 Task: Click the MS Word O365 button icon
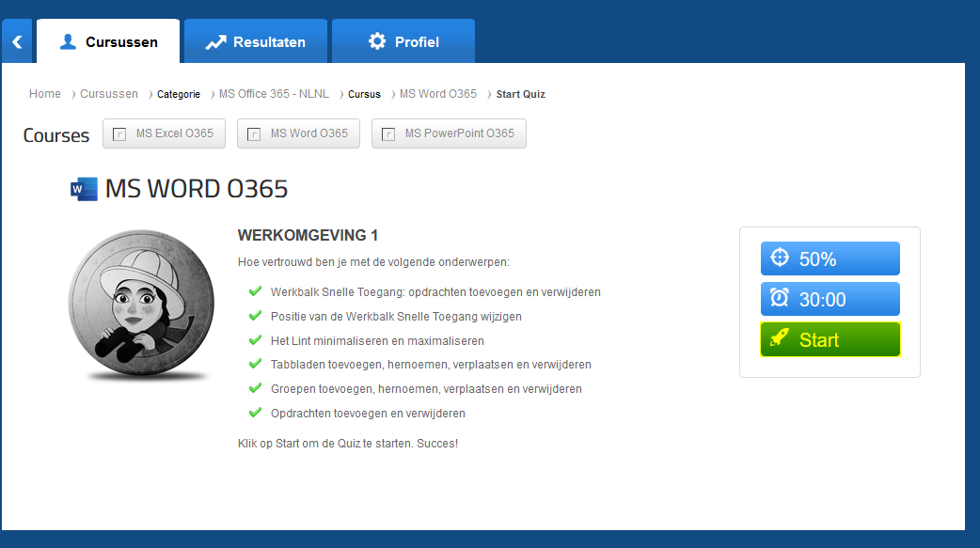pos(254,133)
